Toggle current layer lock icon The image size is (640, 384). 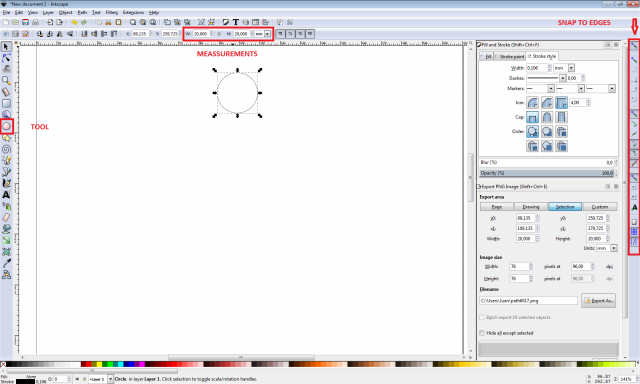[x=84, y=379]
